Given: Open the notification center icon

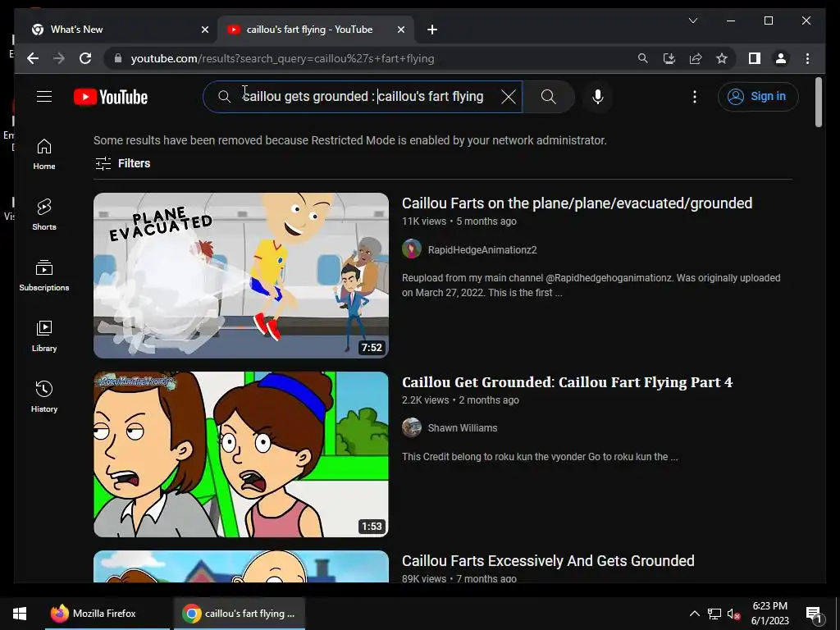Looking at the screenshot, I should pos(814,614).
